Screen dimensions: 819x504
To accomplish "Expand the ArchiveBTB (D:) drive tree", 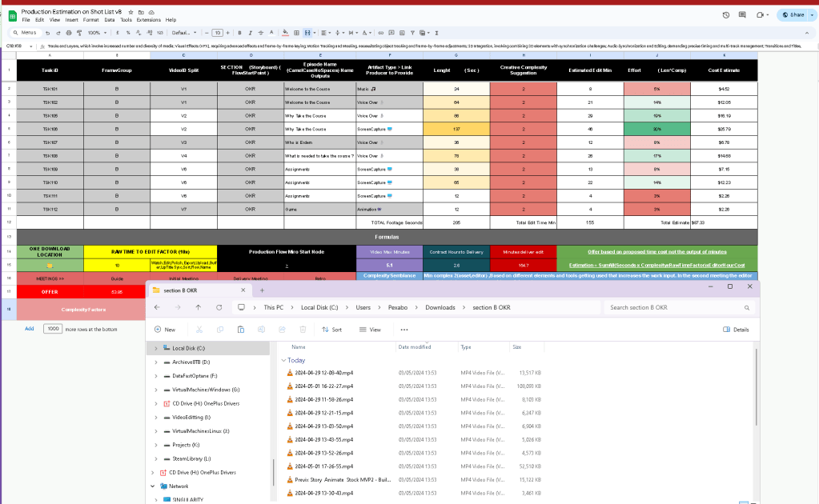I will pyautogui.click(x=155, y=362).
